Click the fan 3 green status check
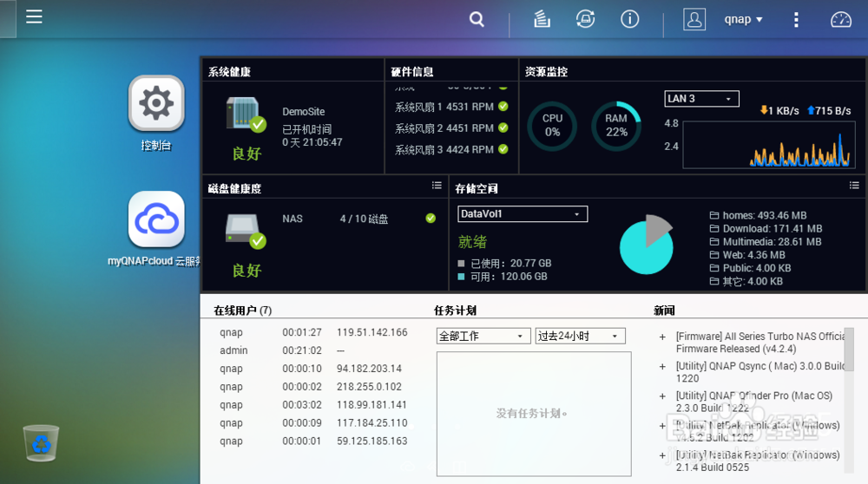This screenshot has width=868, height=484. pyautogui.click(x=503, y=149)
